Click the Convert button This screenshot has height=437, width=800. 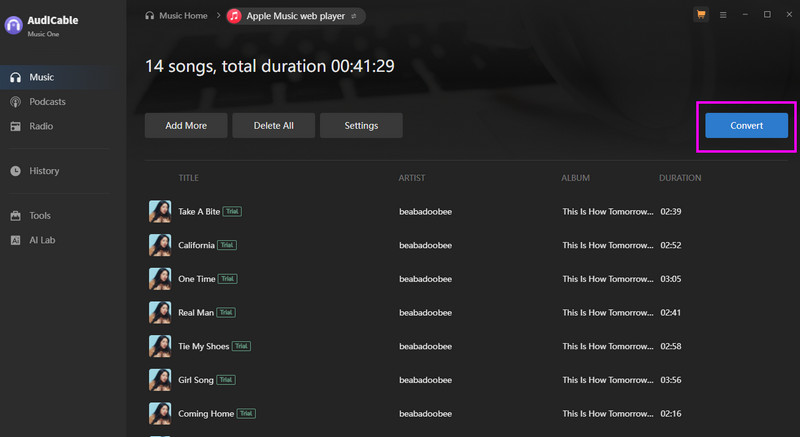coord(746,125)
